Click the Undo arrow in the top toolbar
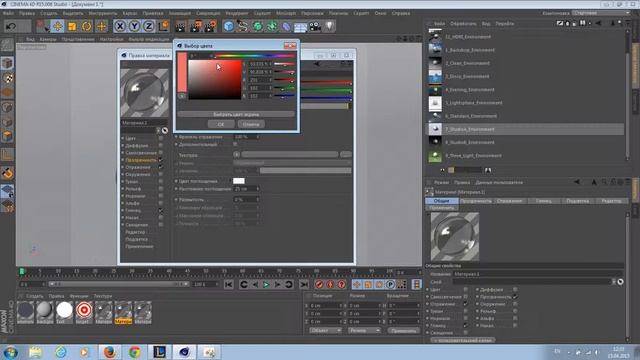 click(11, 27)
